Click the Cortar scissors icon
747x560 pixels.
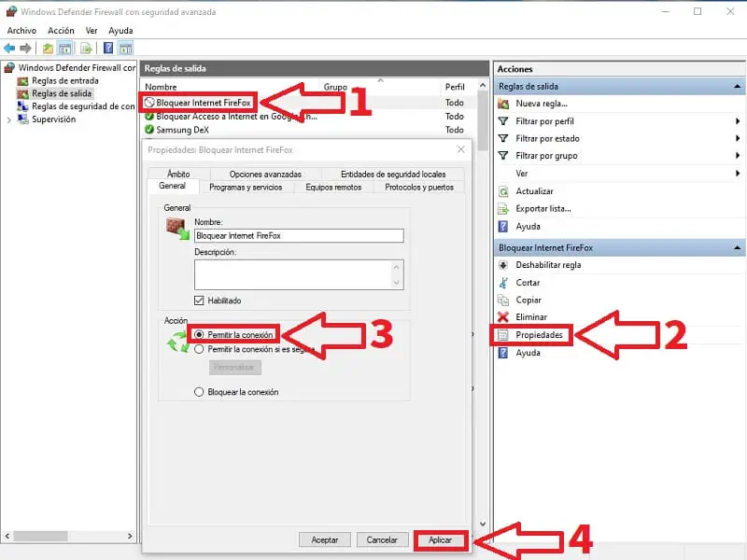(x=503, y=283)
